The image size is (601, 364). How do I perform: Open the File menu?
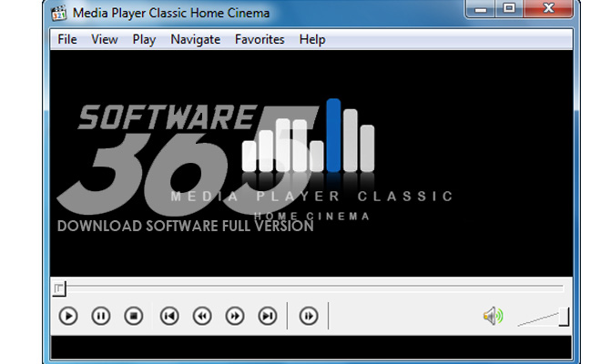tap(67, 39)
